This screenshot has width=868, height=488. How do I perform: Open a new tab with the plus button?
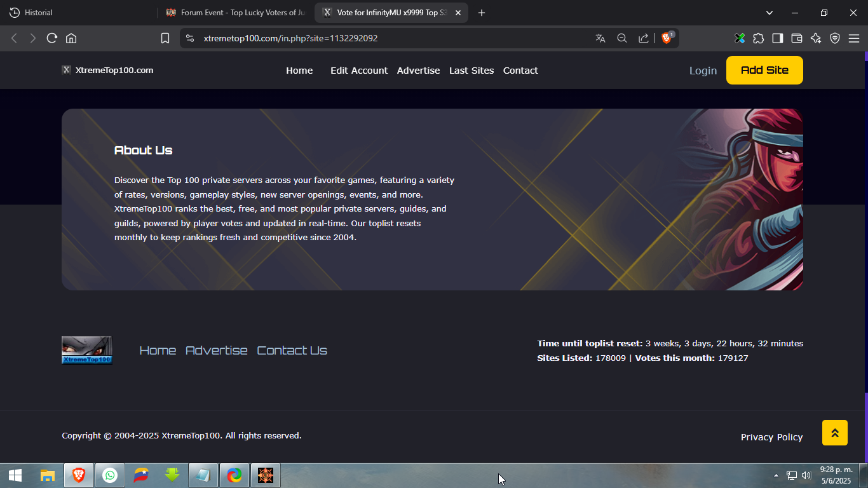[482, 13]
